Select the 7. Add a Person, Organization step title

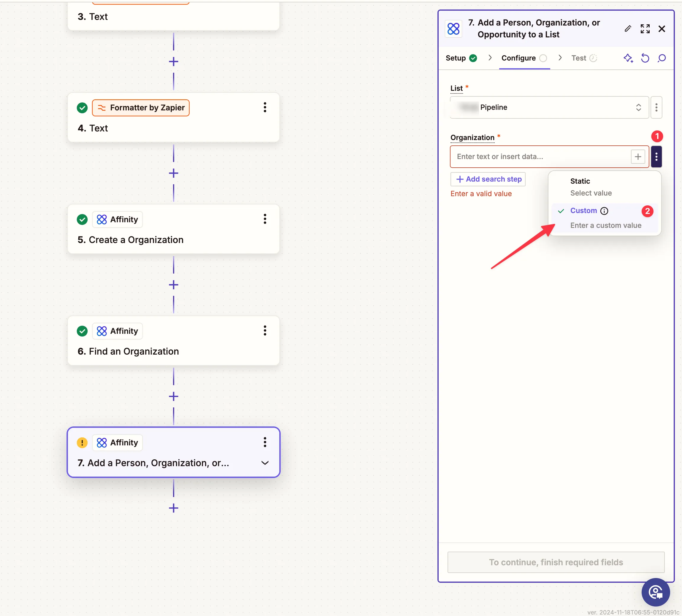click(153, 463)
